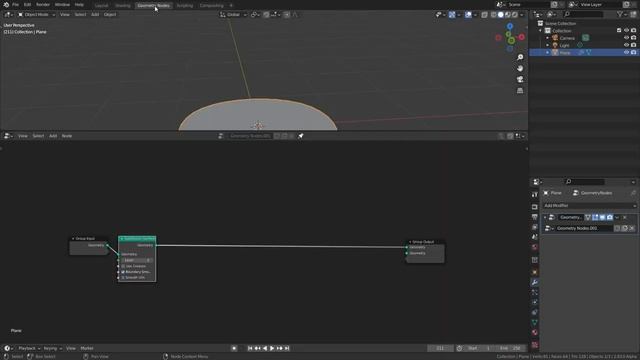640x360 pixels.
Task: Open the Render menu
Action: coord(43,4)
